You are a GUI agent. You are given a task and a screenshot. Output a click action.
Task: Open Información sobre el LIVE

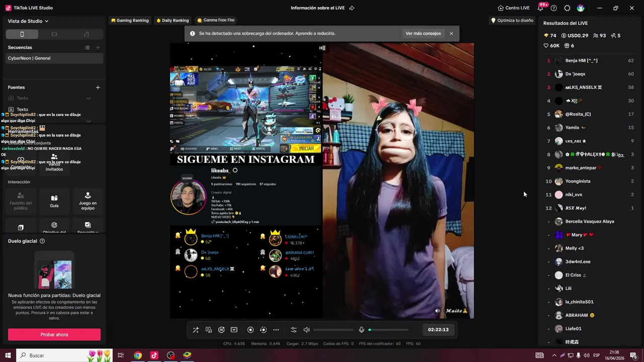tap(318, 8)
